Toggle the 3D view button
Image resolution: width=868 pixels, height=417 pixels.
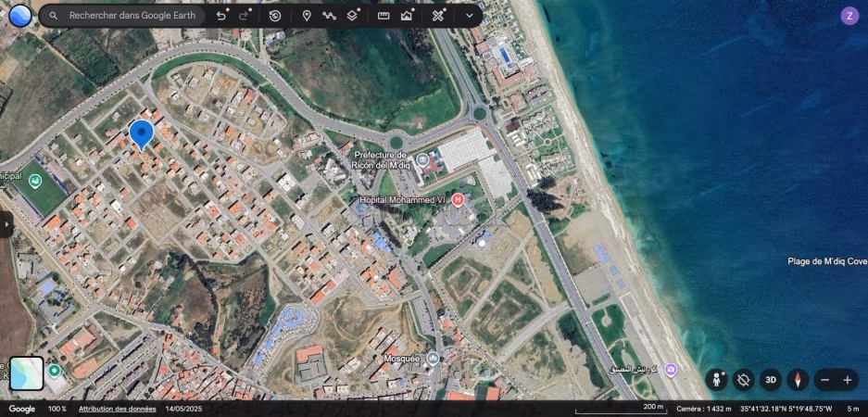[771, 380]
